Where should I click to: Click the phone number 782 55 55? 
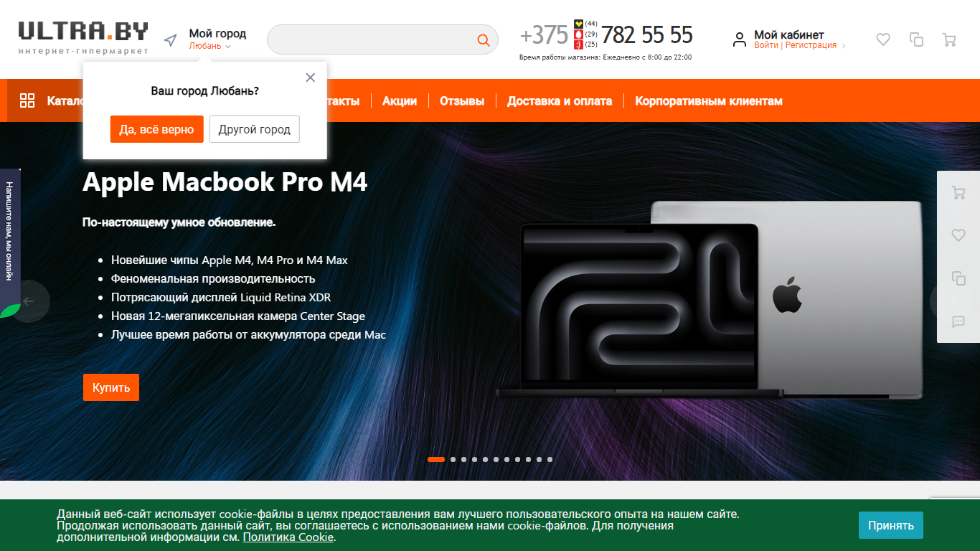tap(646, 34)
